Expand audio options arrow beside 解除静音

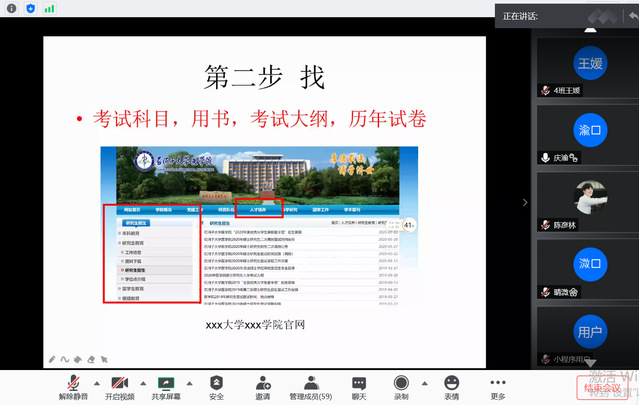[x=96, y=383]
